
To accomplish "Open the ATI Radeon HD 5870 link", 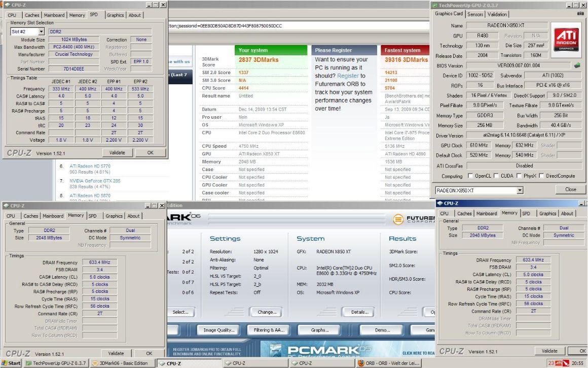I will pos(90,195).
